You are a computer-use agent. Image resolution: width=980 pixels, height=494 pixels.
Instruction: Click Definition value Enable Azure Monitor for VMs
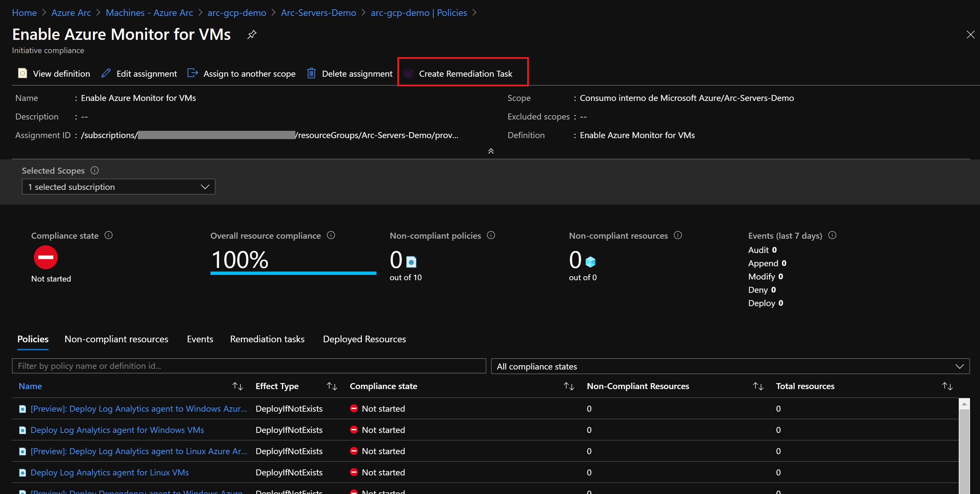click(x=637, y=135)
